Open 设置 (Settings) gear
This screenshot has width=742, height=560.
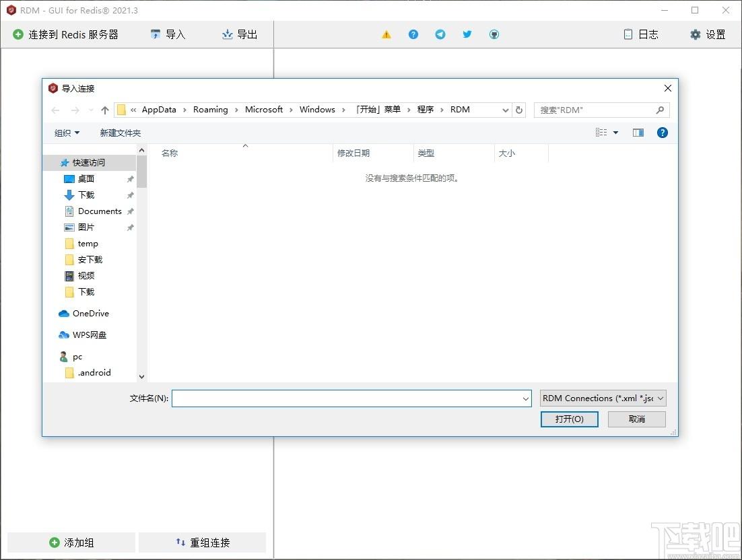pos(708,34)
